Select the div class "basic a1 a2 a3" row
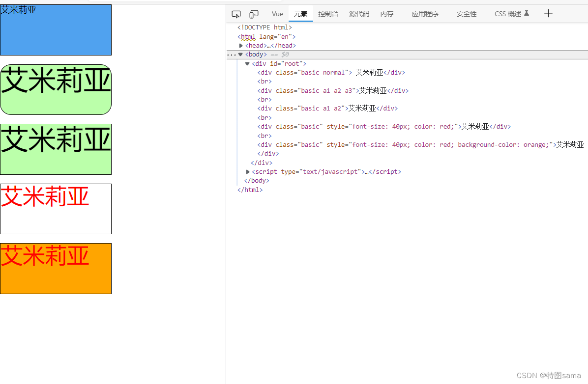The height and width of the screenshot is (384, 588). coord(333,91)
